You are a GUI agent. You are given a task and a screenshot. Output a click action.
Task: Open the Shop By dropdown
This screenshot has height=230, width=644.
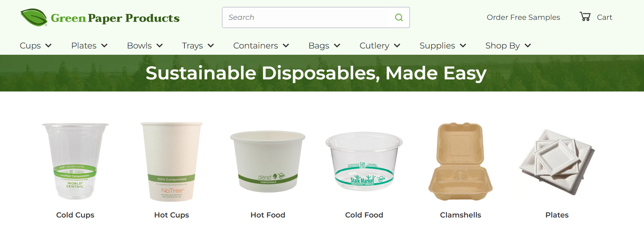click(508, 46)
